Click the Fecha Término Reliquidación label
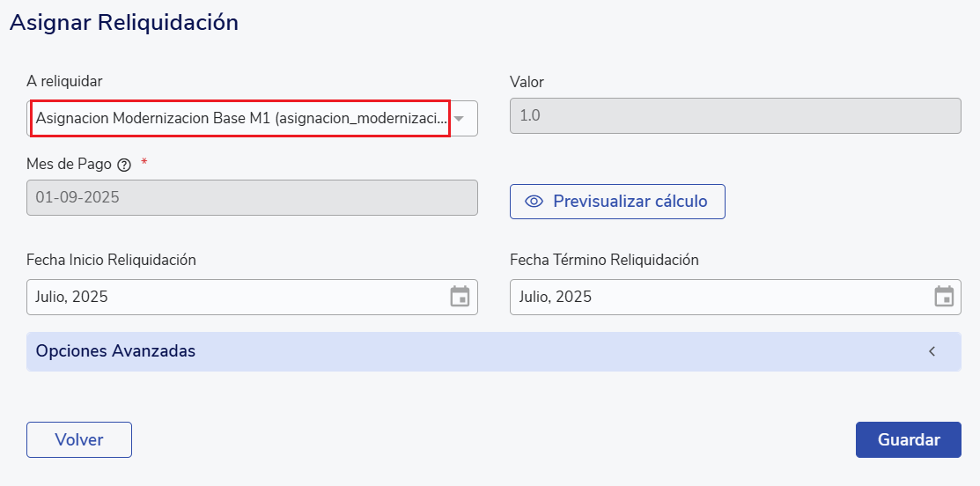This screenshot has height=486, width=980. [x=604, y=260]
